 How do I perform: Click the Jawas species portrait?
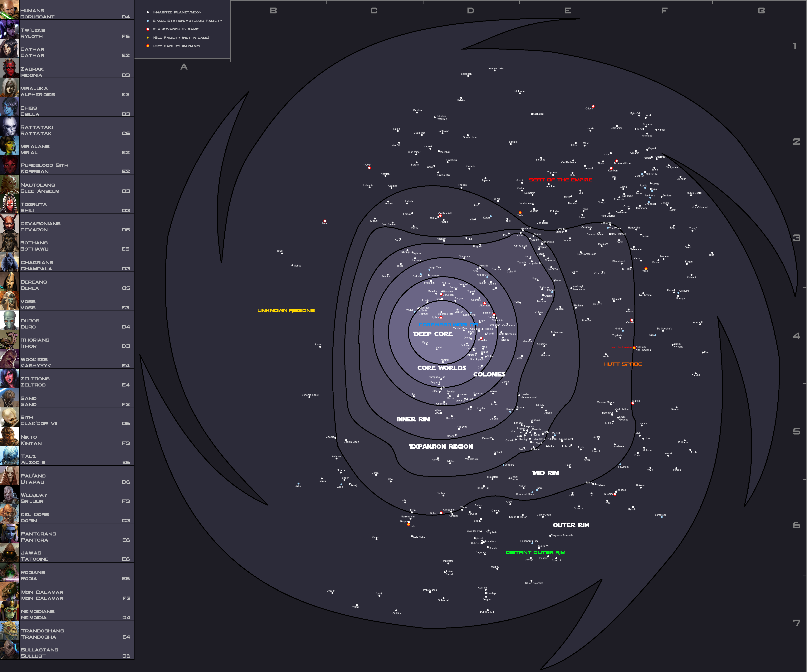[x=10, y=553]
